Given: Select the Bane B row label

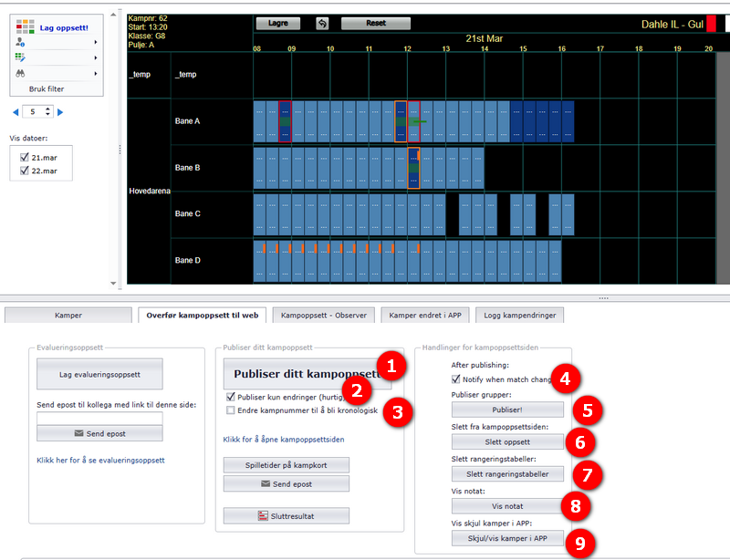Looking at the screenshot, I should pyautogui.click(x=187, y=168).
